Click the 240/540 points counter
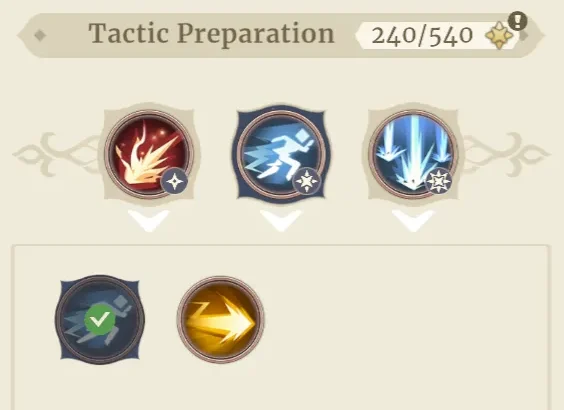Screen dimensions: 564x410 click(x=422, y=36)
